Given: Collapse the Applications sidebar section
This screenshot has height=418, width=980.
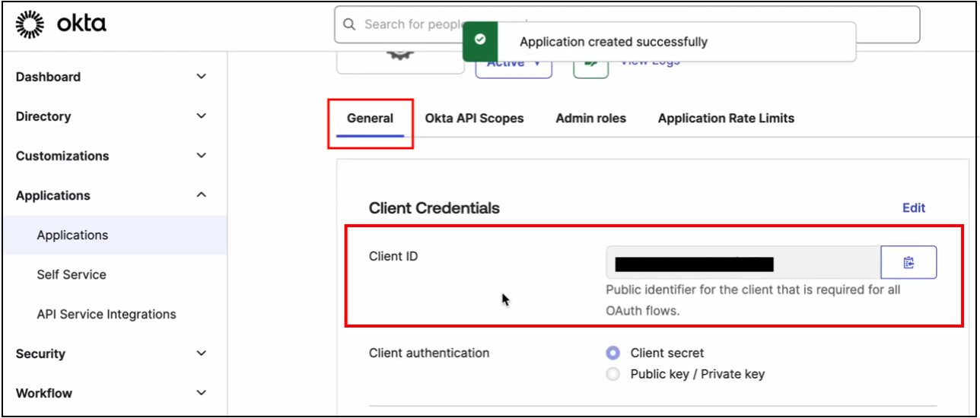Looking at the screenshot, I should click(201, 195).
